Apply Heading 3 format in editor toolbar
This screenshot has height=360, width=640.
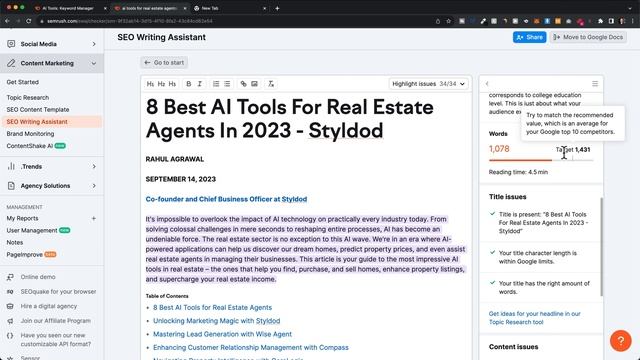click(x=172, y=84)
